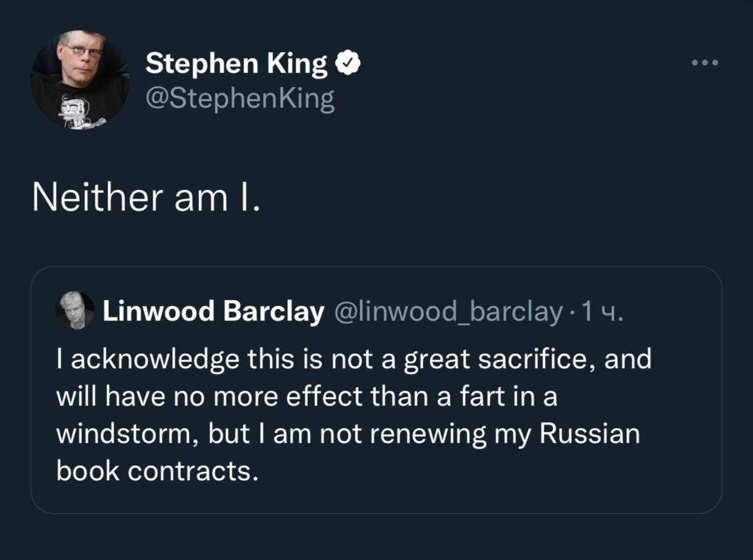Image resolution: width=753 pixels, height=560 pixels.
Task: Click Linwood Barclay's small avatar
Action: [x=75, y=310]
